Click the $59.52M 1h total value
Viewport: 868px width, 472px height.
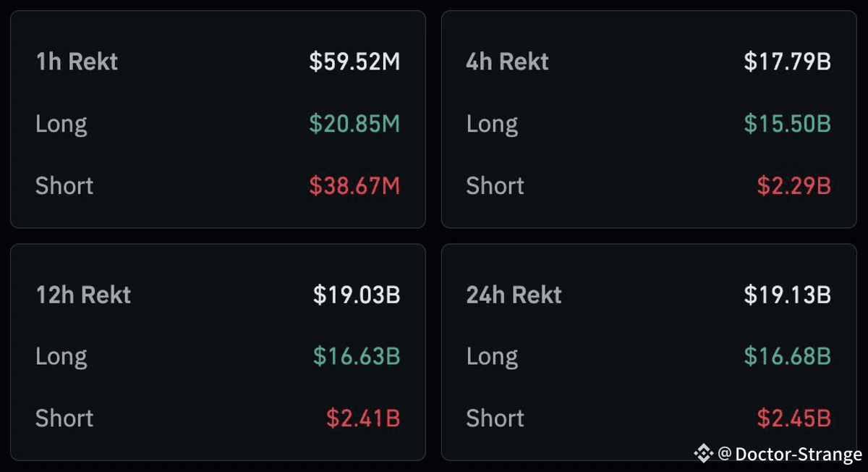354,62
